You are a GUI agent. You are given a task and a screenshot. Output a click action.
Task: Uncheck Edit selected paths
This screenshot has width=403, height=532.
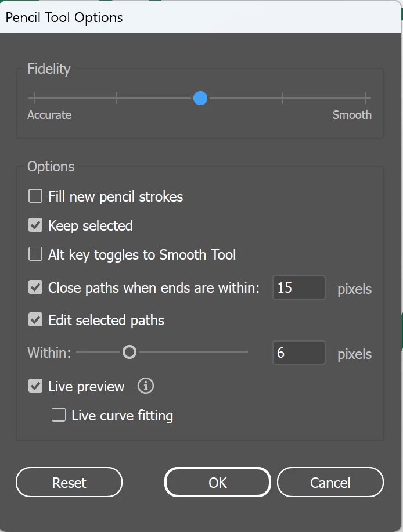click(x=35, y=319)
